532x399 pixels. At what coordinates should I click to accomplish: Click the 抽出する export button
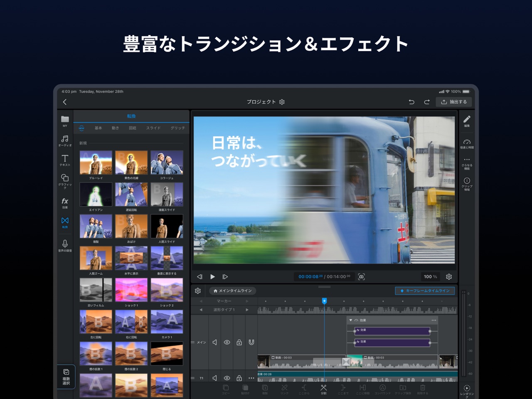coord(454,102)
